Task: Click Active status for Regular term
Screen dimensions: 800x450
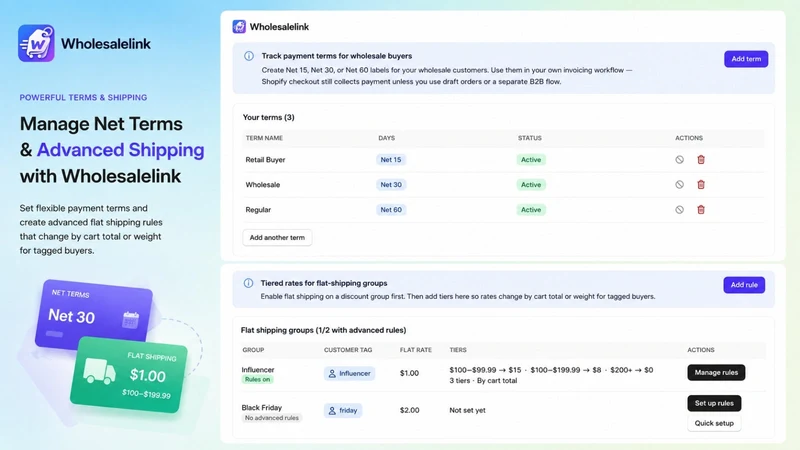Action: [531, 210]
